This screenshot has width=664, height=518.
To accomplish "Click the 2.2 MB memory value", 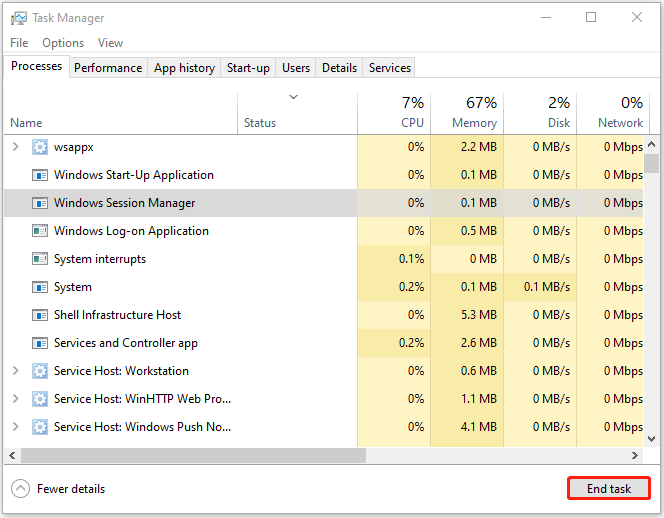I will coord(479,147).
